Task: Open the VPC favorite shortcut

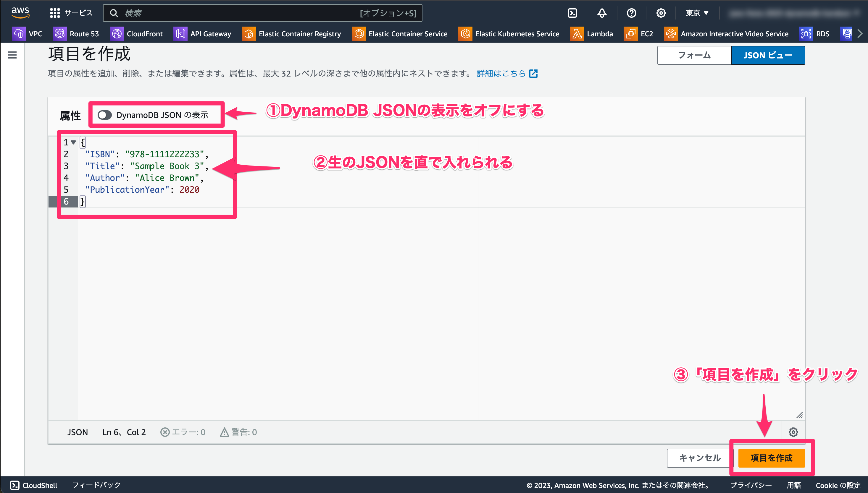Action: coord(27,34)
